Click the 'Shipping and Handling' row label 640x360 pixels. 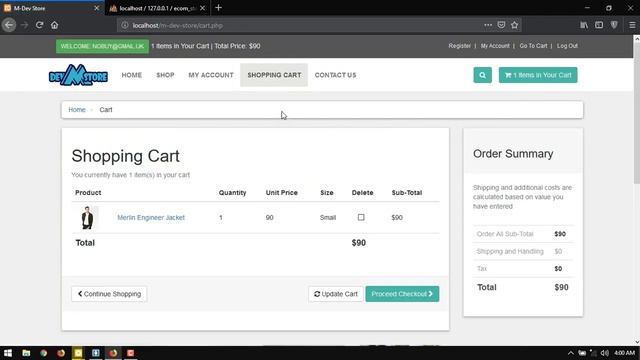pos(510,251)
